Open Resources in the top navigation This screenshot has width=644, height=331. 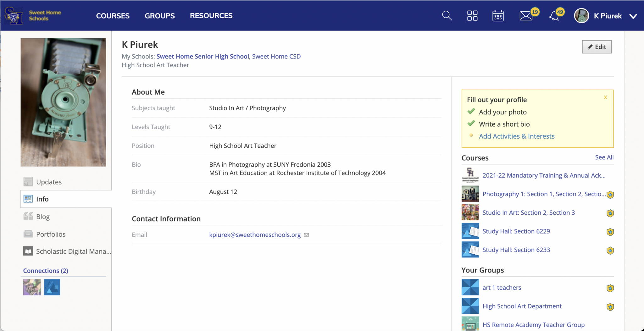pos(211,16)
